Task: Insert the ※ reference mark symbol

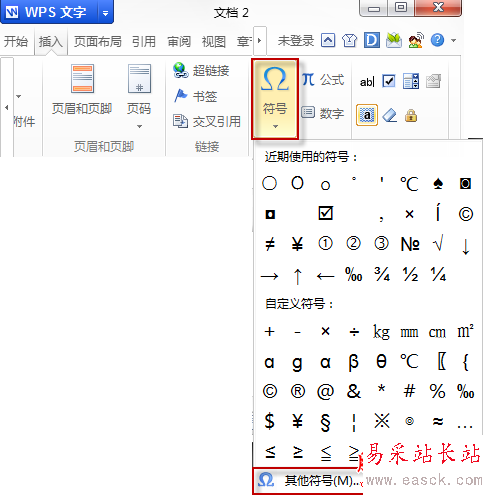Action: tap(382, 421)
